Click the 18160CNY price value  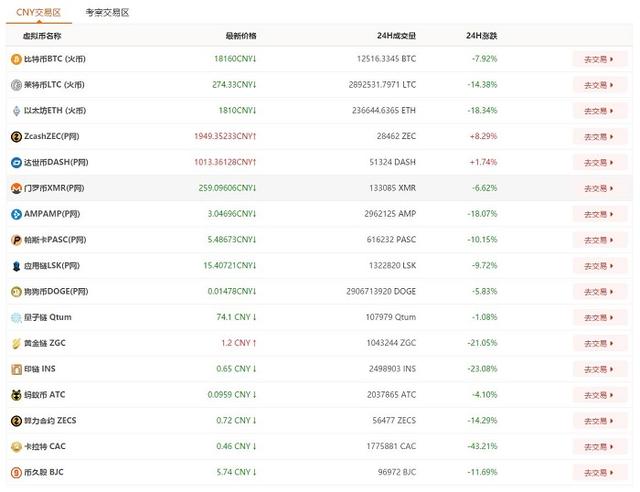[x=235, y=59]
